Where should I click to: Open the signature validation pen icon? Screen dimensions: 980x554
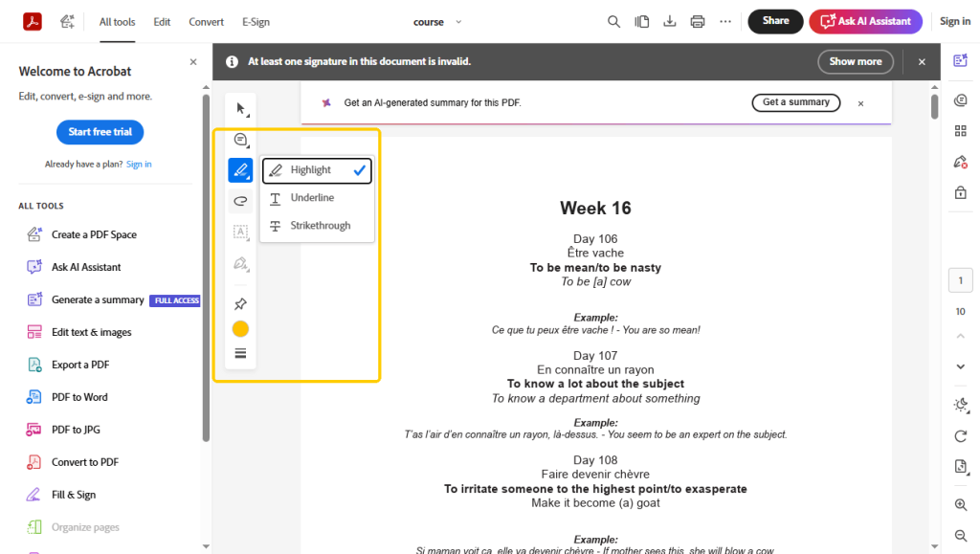pyautogui.click(x=961, y=163)
